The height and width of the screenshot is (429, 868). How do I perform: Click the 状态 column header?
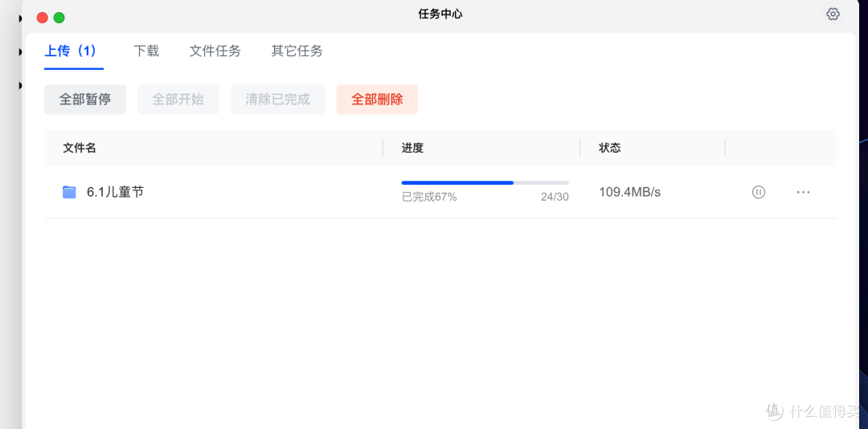(x=610, y=148)
